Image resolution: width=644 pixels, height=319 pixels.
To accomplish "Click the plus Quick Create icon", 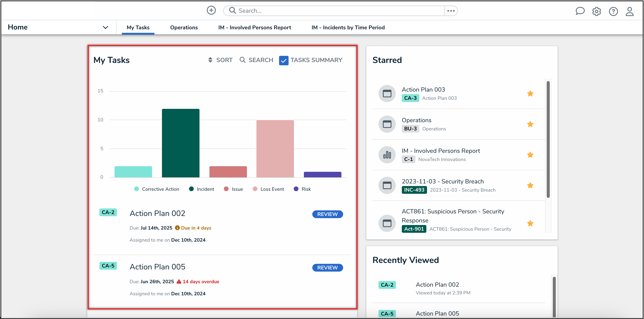I will (x=211, y=11).
